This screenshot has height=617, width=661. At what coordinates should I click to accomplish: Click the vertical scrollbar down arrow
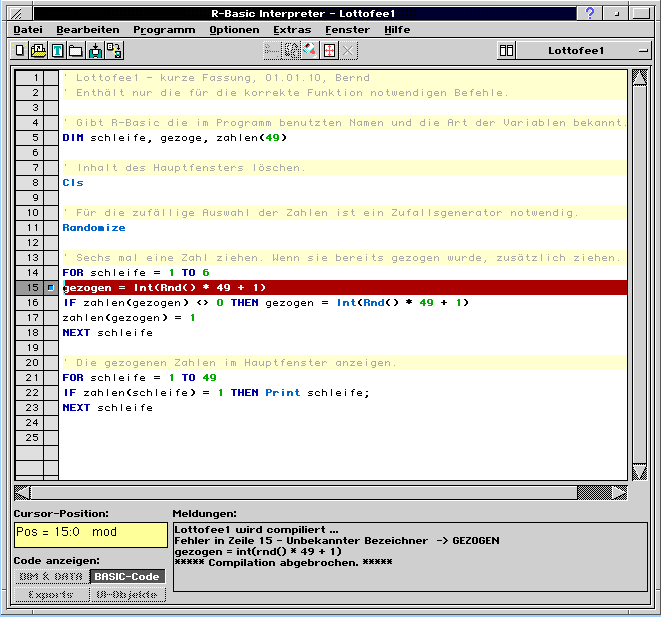tap(640, 472)
